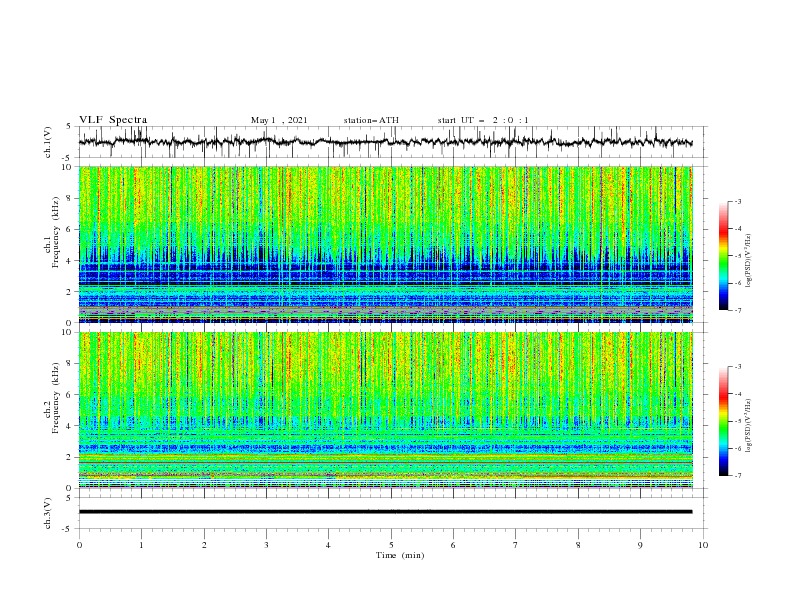Click the ch.1 panel's PSD color bar
The image size is (792, 612).
coord(723,256)
